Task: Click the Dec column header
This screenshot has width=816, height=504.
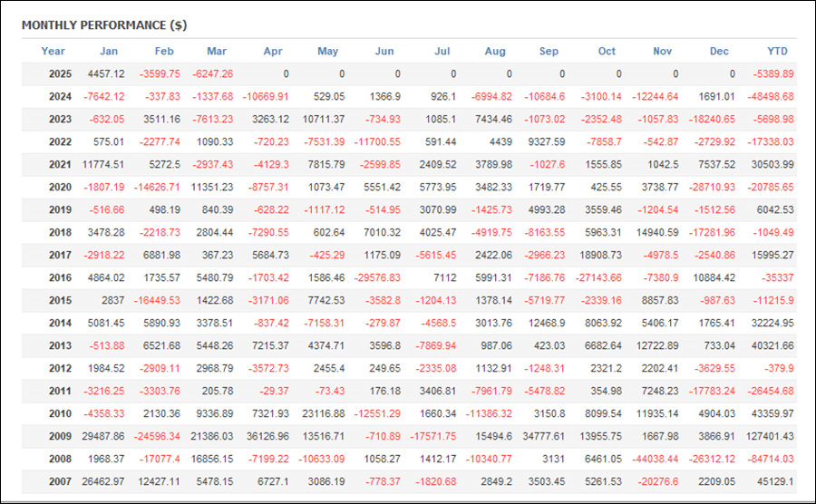Action: click(719, 51)
